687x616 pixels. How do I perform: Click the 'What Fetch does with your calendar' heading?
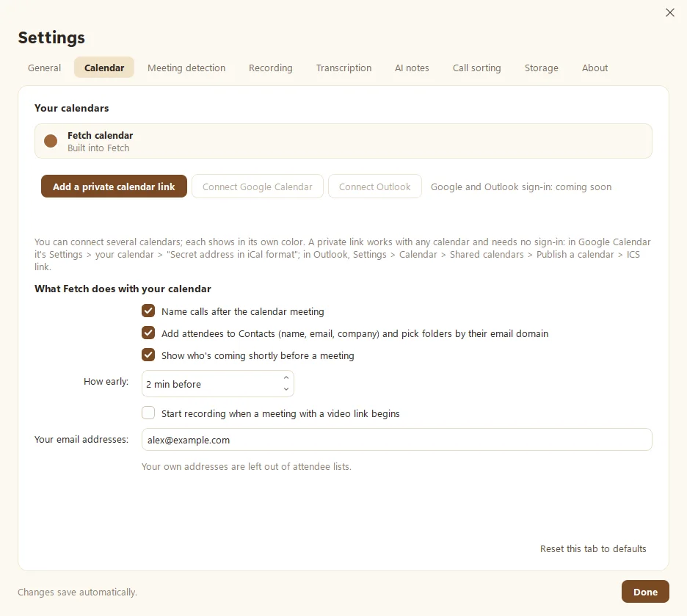pos(123,289)
